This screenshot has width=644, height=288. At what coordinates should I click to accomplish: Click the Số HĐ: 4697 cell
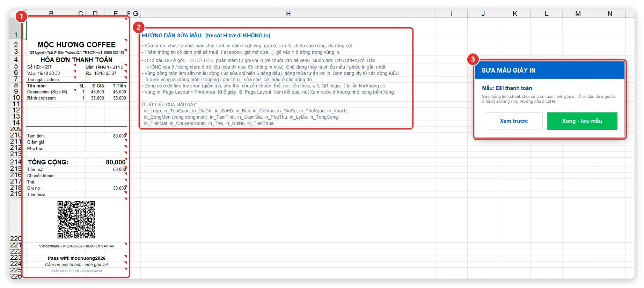coord(51,67)
